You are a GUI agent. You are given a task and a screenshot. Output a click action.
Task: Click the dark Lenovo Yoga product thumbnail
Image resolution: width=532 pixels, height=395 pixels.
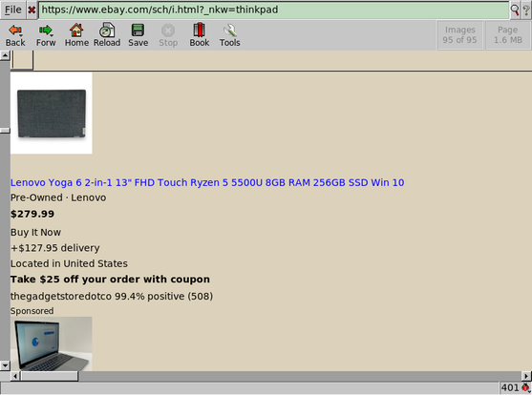click(x=52, y=114)
